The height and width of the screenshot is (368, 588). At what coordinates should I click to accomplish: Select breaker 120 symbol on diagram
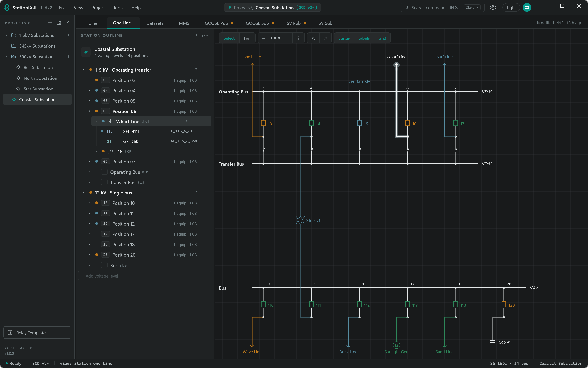504,305
